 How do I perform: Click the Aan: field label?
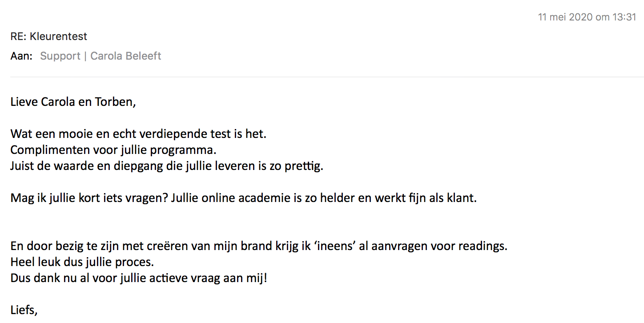coord(21,56)
